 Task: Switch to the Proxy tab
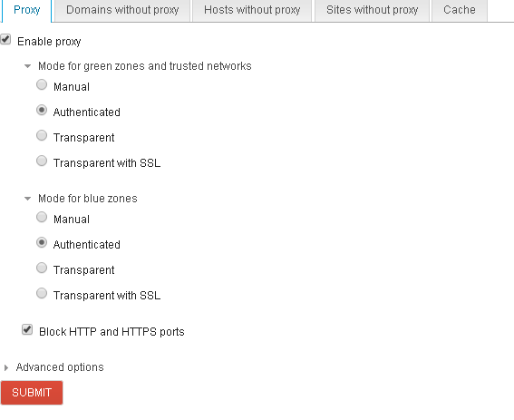[x=27, y=11]
